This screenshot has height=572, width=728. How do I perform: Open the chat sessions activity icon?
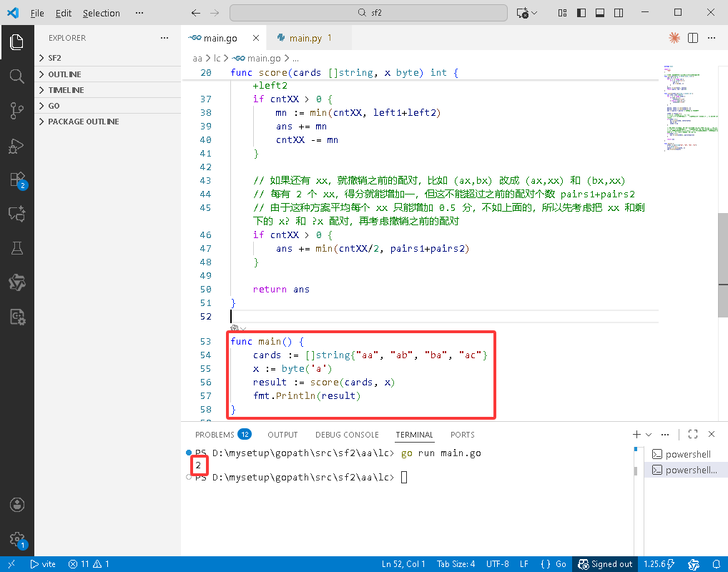16,214
